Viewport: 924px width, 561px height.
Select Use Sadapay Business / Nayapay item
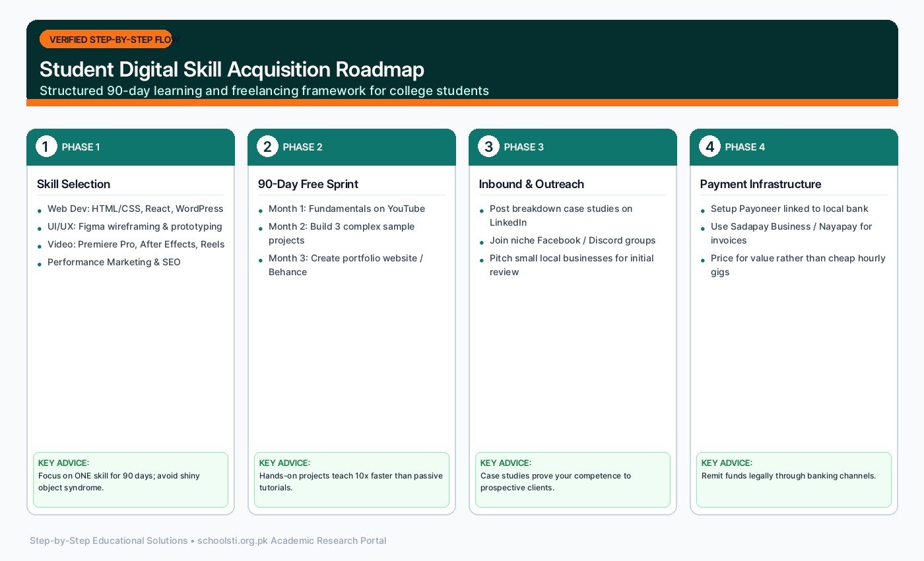[791, 233]
